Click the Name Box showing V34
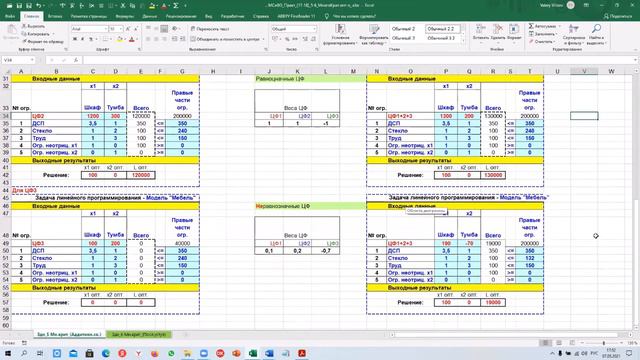640x360 pixels. coord(18,60)
